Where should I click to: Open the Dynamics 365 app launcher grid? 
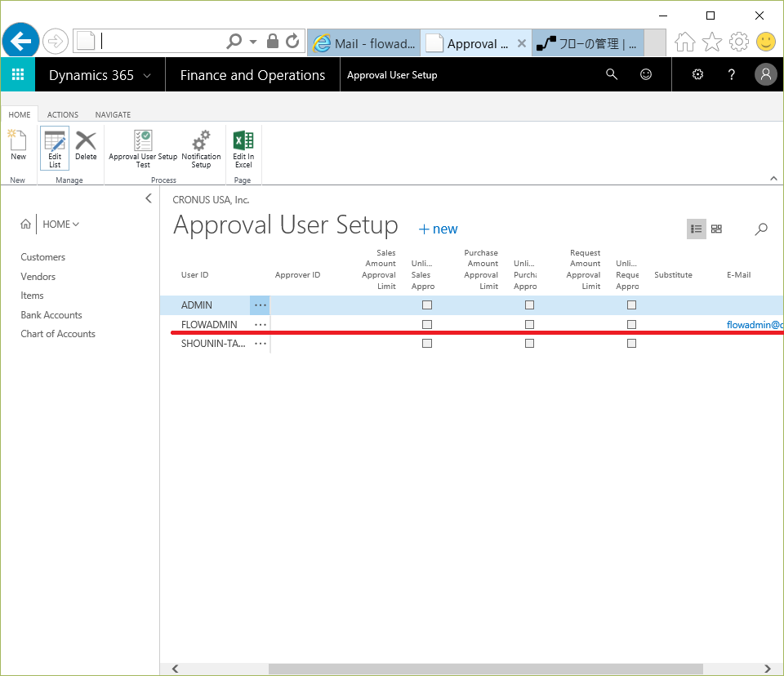(18, 74)
